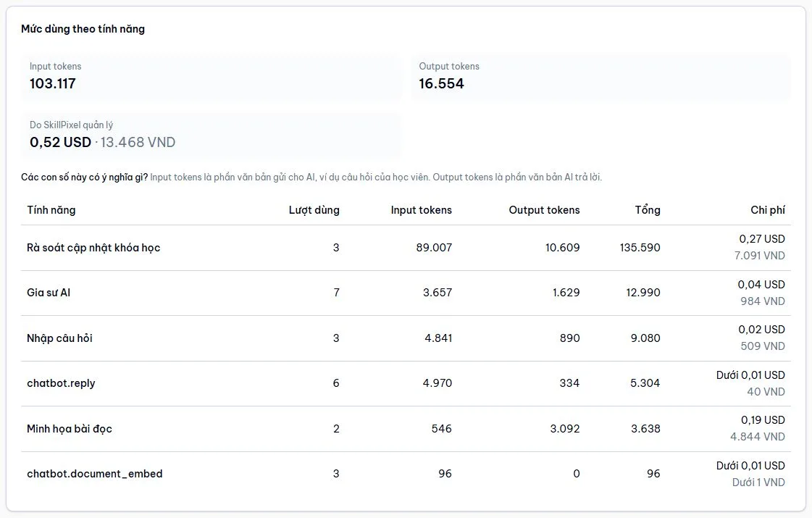Click total cell 135.590
Screen dimensions: 812x518
(640, 248)
